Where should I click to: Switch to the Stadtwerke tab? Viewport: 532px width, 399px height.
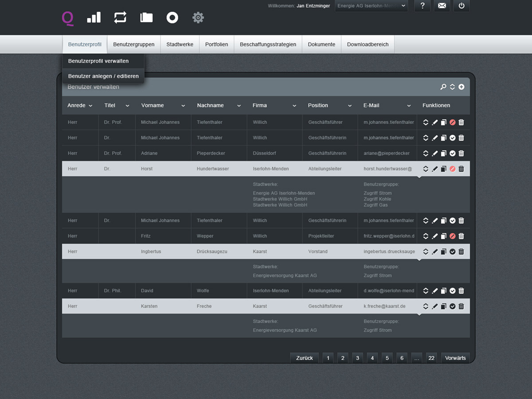[180, 44]
